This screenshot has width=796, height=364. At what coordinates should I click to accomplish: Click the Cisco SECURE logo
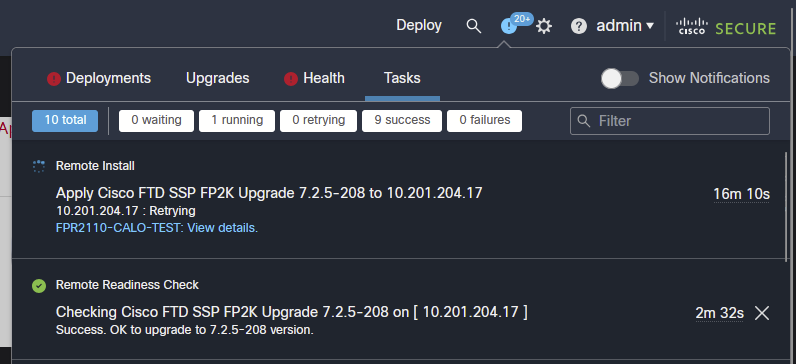click(726, 27)
